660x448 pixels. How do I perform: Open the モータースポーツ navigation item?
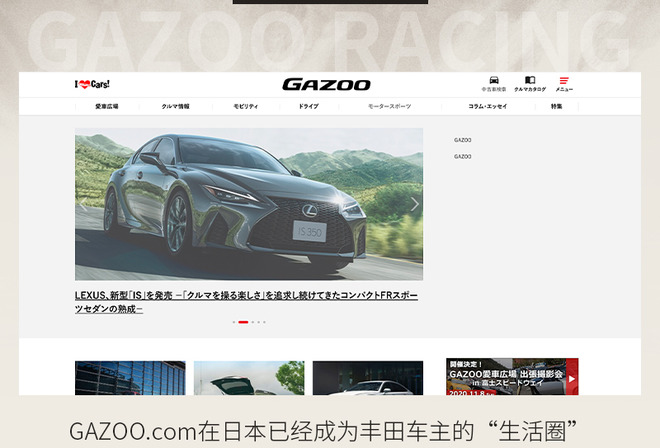coord(390,107)
